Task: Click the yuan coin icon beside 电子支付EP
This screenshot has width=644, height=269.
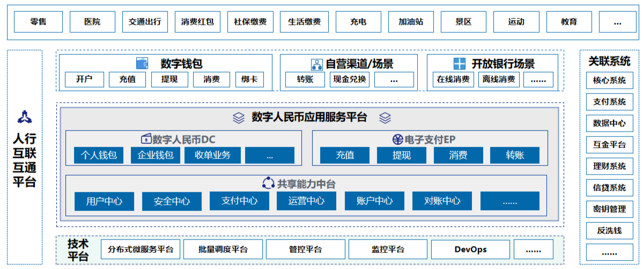Action: pyautogui.click(x=397, y=140)
